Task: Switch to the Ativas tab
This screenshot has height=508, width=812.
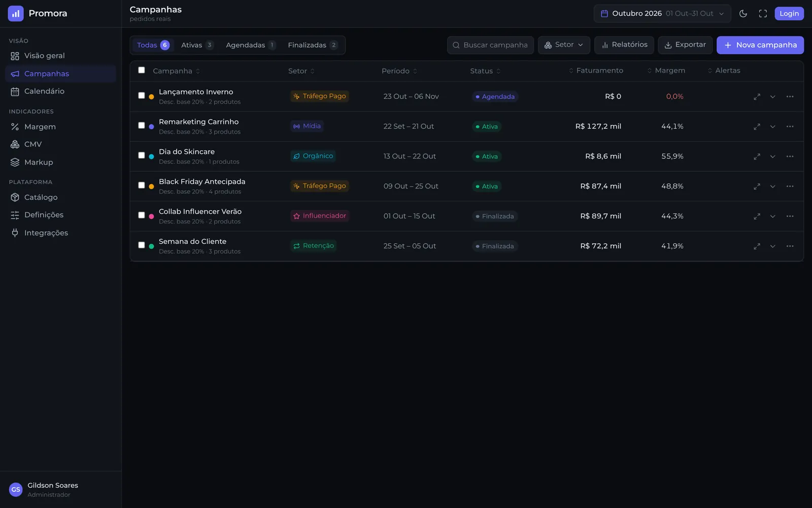Action: coord(197,45)
